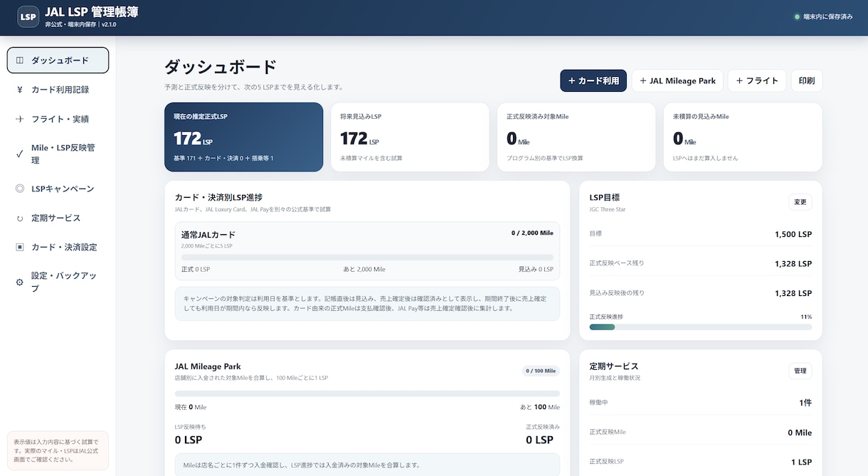Viewport: 868px width, 476px height.
Task: Click the 稼働中 1件 row
Action: 701,403
